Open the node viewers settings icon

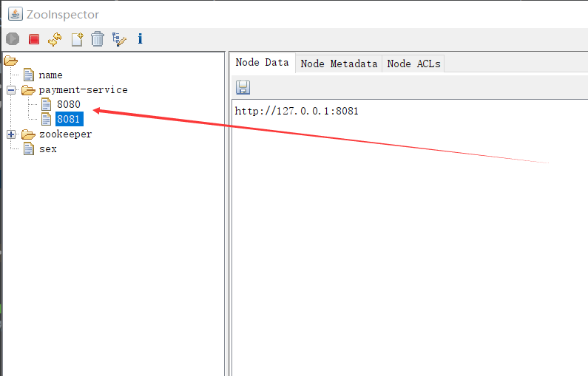click(x=119, y=39)
